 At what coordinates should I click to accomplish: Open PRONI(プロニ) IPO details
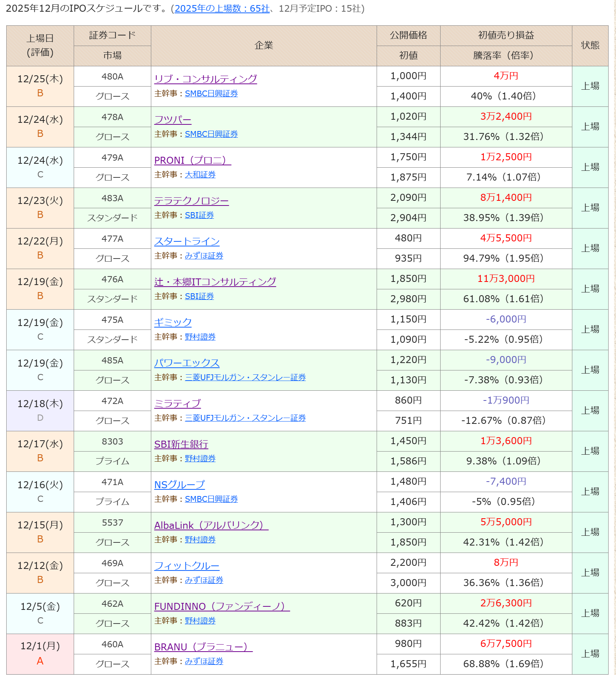[192, 160]
